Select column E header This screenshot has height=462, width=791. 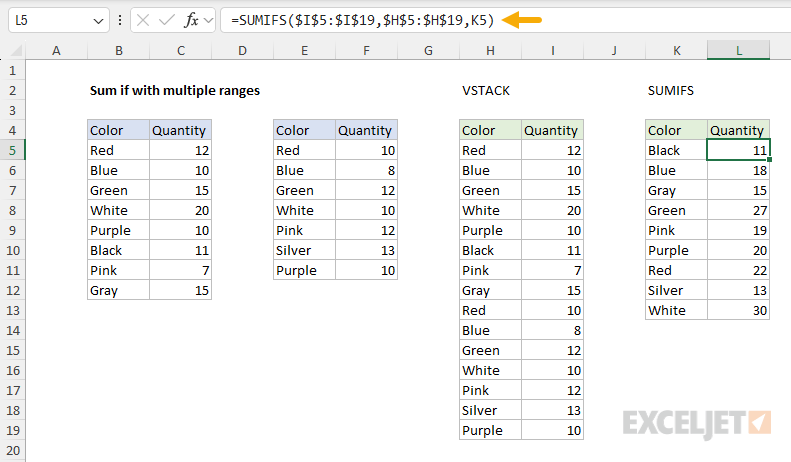pyautogui.click(x=304, y=50)
